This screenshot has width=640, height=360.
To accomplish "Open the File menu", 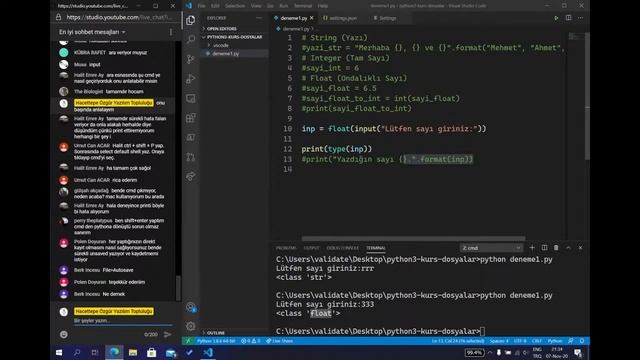I will (x=202, y=6).
